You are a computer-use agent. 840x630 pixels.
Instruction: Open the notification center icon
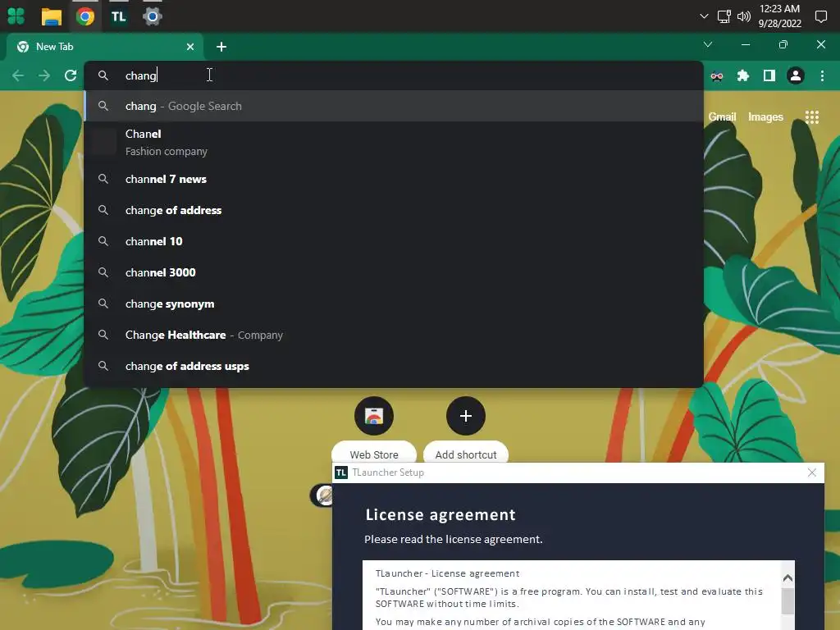[820, 16]
